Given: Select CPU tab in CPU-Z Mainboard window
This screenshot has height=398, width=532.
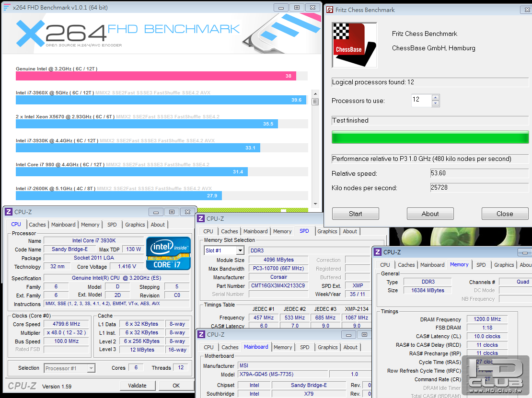Looking at the screenshot, I should click(x=208, y=347).
